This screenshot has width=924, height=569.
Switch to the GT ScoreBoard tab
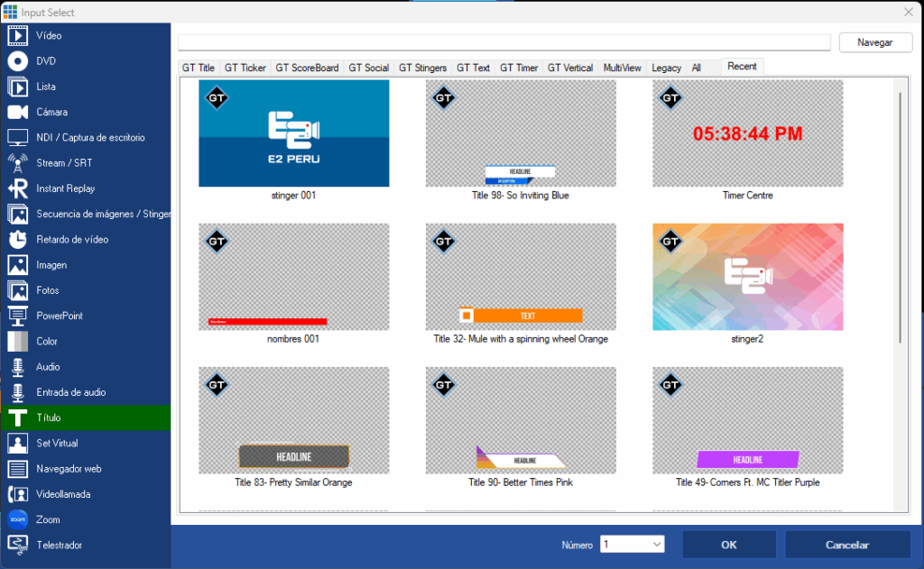tap(307, 68)
